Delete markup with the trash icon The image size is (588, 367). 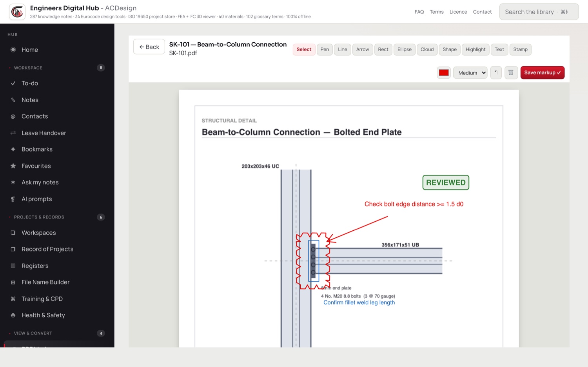pos(511,72)
